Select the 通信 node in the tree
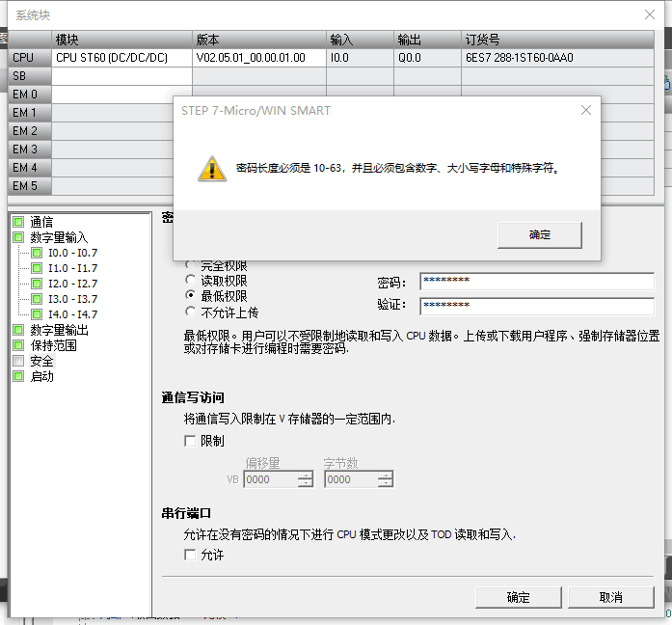 41,222
